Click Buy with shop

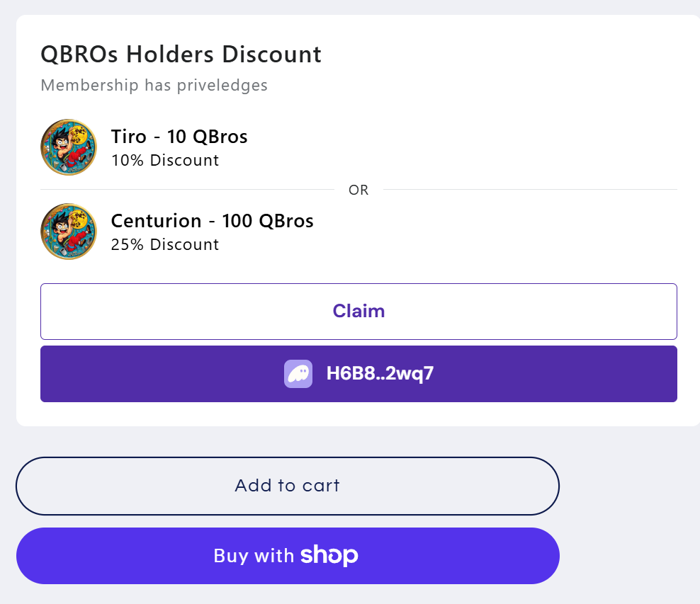287,555
